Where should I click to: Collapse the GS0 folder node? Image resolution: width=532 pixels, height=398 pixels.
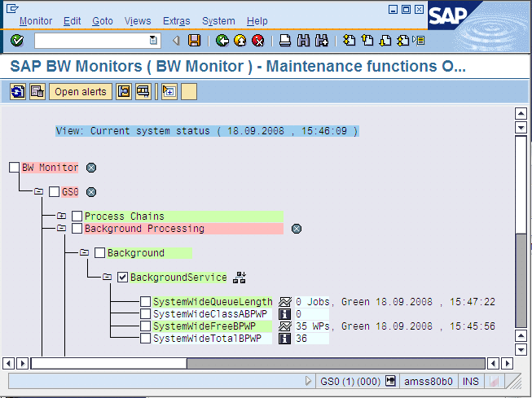pyautogui.click(x=38, y=192)
